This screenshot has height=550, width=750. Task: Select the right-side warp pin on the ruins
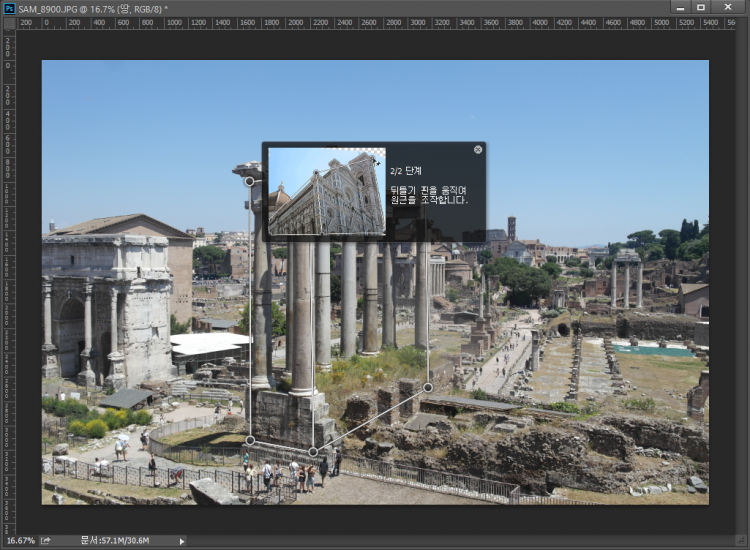(428, 387)
